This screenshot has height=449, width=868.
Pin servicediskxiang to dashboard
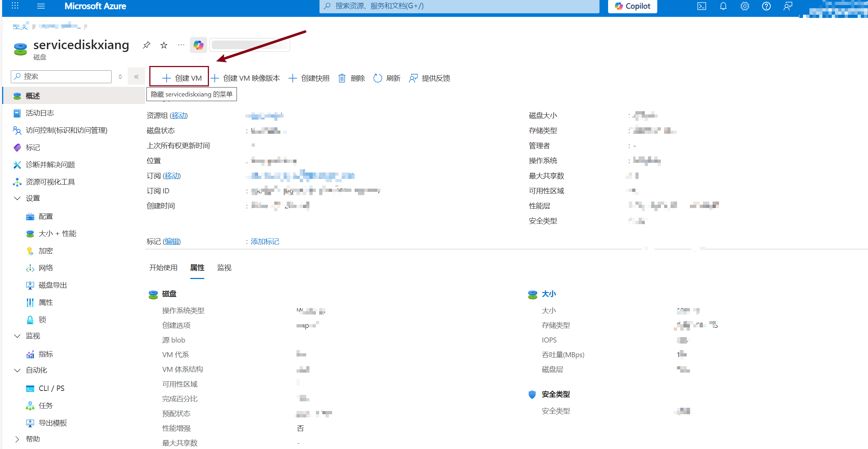click(146, 45)
